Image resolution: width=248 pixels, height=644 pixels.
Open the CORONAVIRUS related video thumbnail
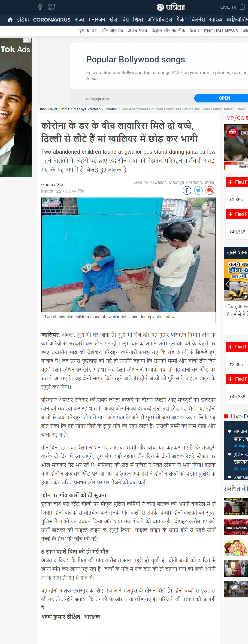[x=236, y=527]
